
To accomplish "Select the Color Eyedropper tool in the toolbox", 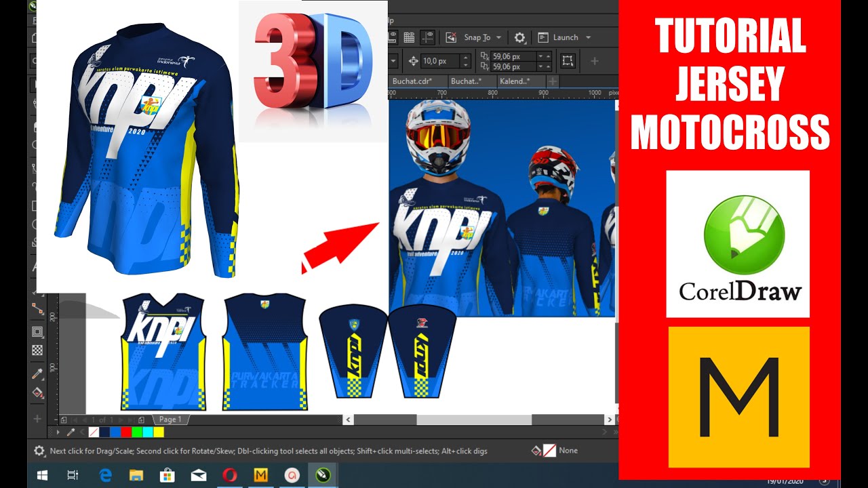I will click(38, 373).
